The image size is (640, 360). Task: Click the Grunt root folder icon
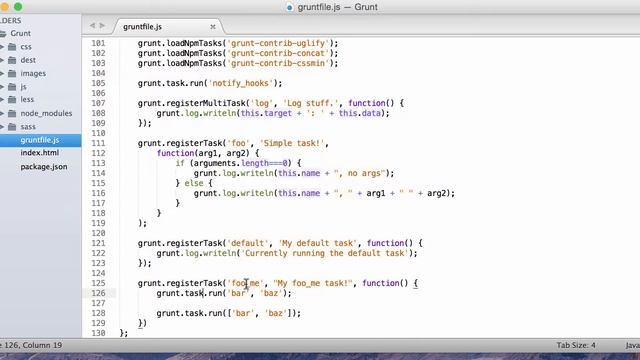3,33
